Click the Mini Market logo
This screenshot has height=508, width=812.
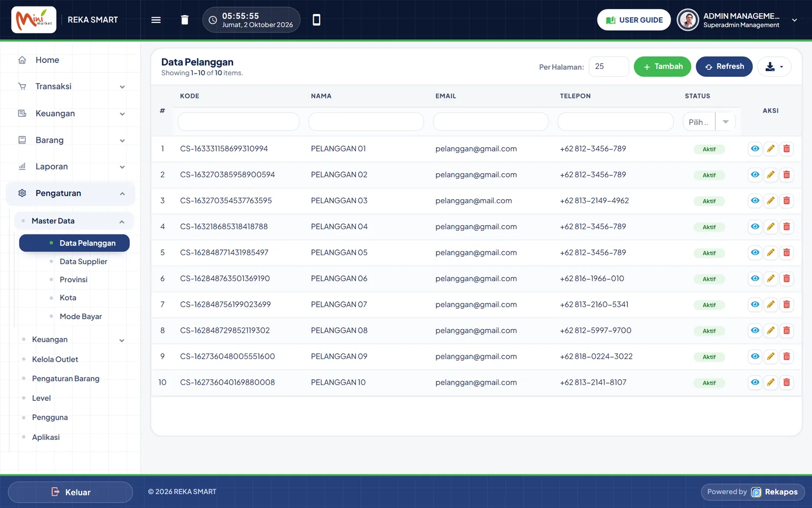pos(34,20)
